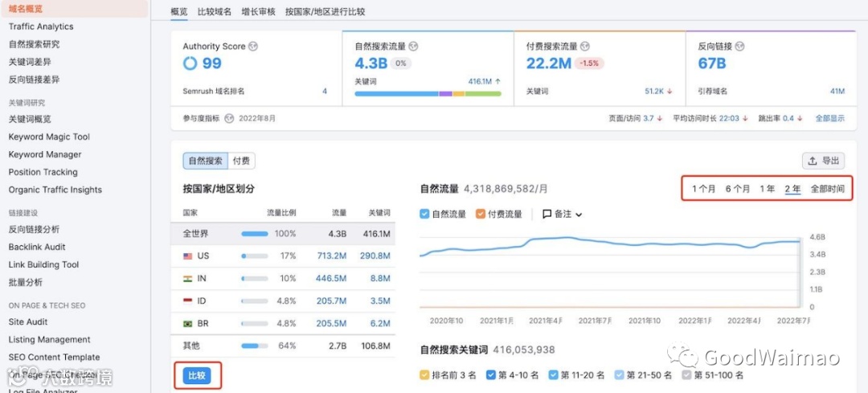The height and width of the screenshot is (393, 868).
Task: Toggle 第 21-50 名 keyword checkbox
Action: point(619,375)
